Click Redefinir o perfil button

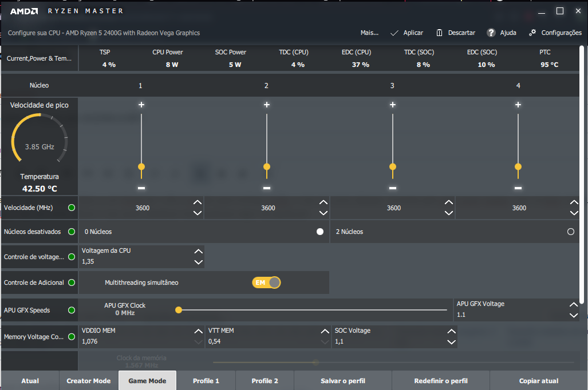tap(441, 381)
